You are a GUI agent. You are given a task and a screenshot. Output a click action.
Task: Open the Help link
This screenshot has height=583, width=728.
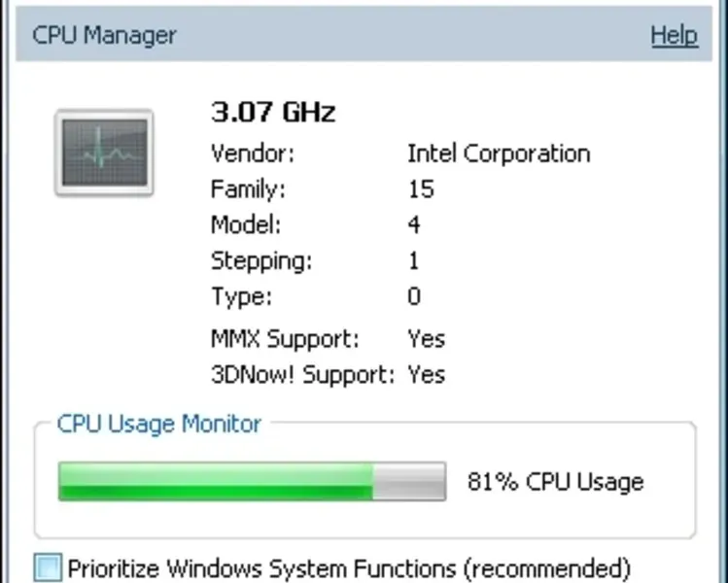tap(674, 36)
